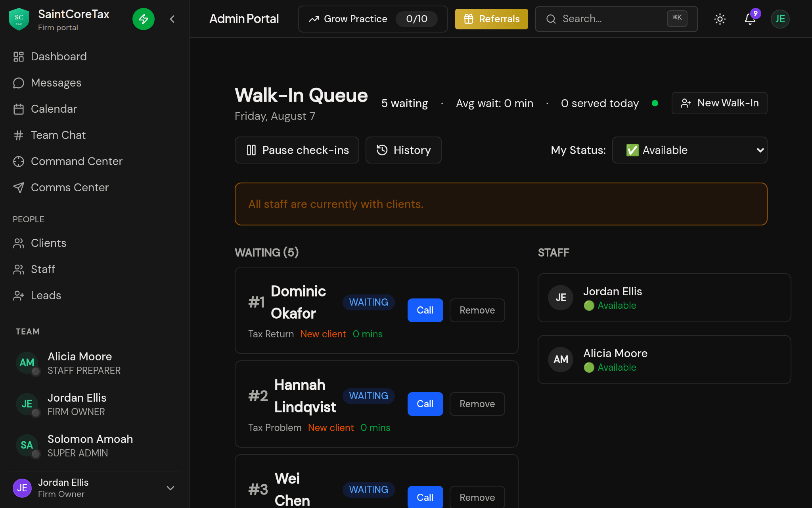Select Alicia Moore staff card
Screen dimensions: 812x508
click(665, 360)
